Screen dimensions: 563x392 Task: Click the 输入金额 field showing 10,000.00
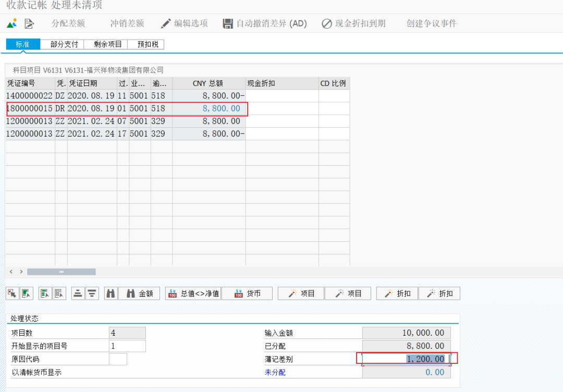pyautogui.click(x=407, y=333)
